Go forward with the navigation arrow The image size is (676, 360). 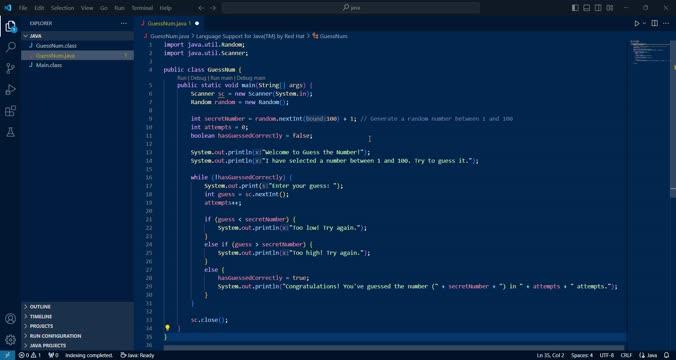click(x=213, y=8)
